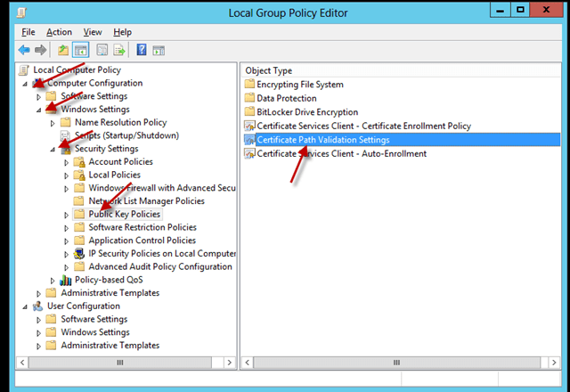Click the Back arrow toolbar icon
Screen dimensions: 570x392
pyautogui.click(x=24, y=50)
